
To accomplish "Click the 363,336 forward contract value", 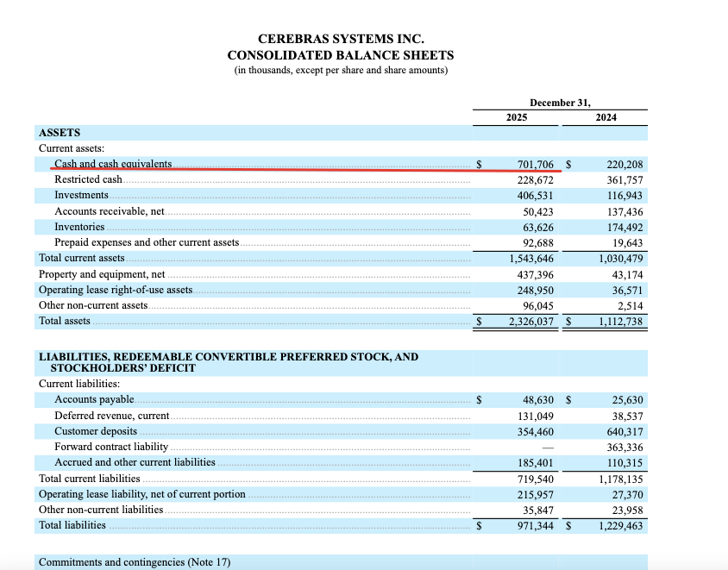I will tap(624, 448).
